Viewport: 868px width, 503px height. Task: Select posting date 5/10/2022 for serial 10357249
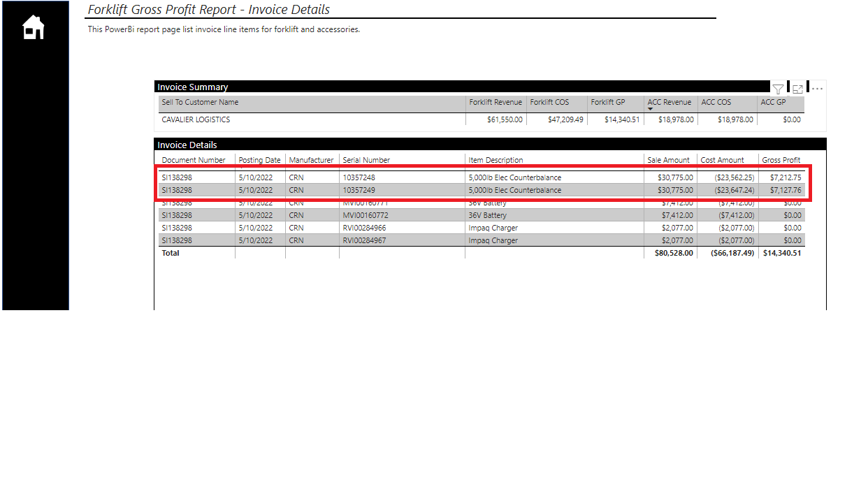[255, 190]
